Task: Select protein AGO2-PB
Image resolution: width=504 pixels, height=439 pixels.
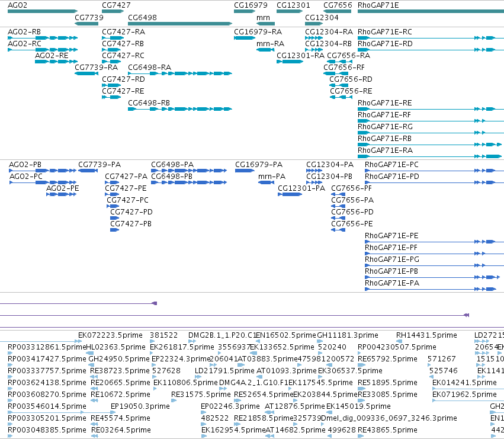Action: (25, 165)
